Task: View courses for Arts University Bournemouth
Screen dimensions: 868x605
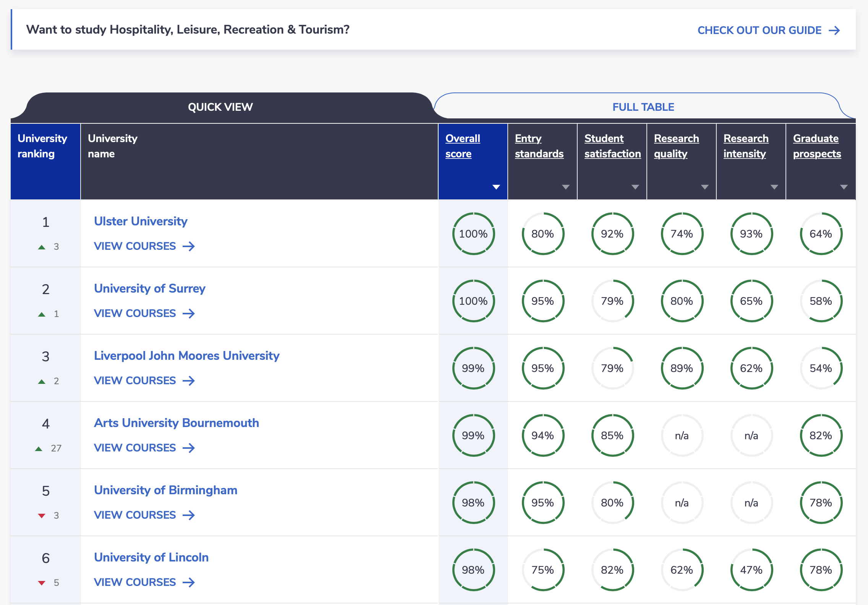Action: point(144,448)
